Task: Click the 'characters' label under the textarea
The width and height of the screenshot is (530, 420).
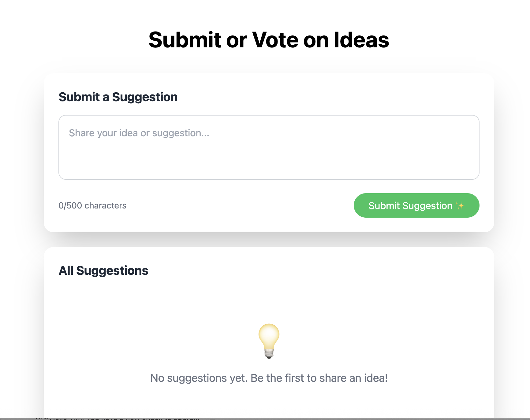Action: click(105, 205)
